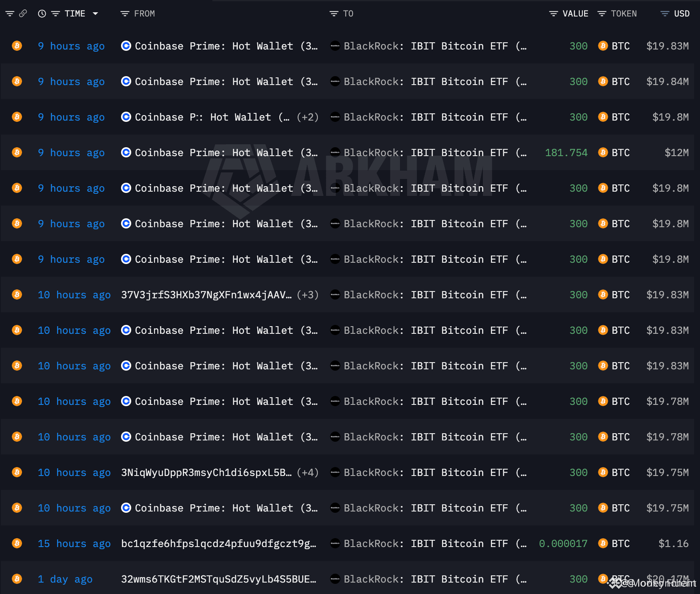This screenshot has width=700, height=594.
Task: Expand the (+2) additional senders
Action: (308, 117)
